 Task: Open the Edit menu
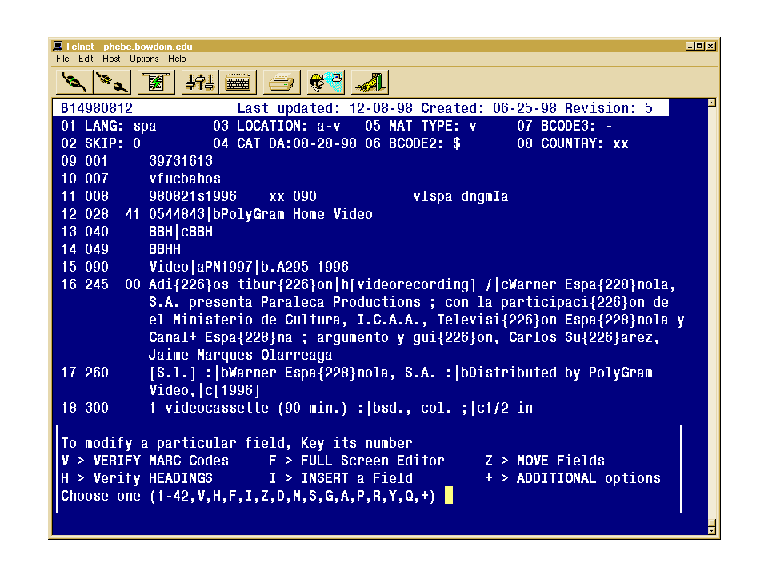click(x=86, y=59)
